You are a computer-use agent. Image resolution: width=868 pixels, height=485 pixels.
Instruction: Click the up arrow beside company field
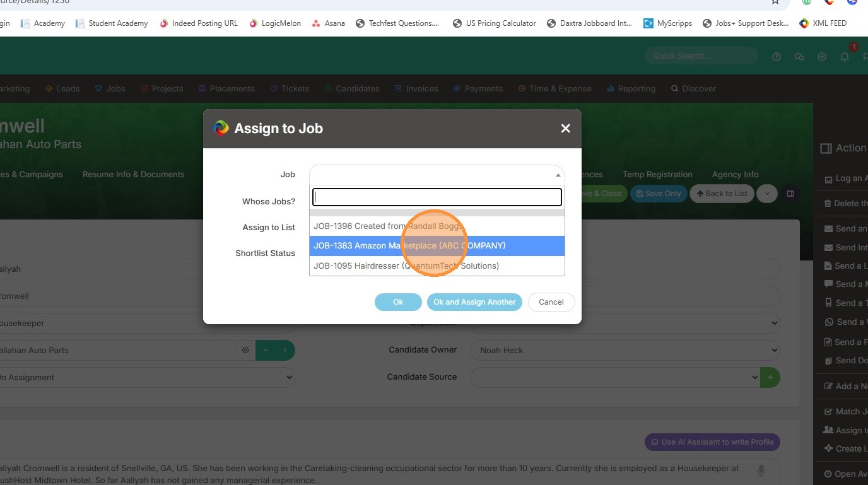tap(266, 350)
